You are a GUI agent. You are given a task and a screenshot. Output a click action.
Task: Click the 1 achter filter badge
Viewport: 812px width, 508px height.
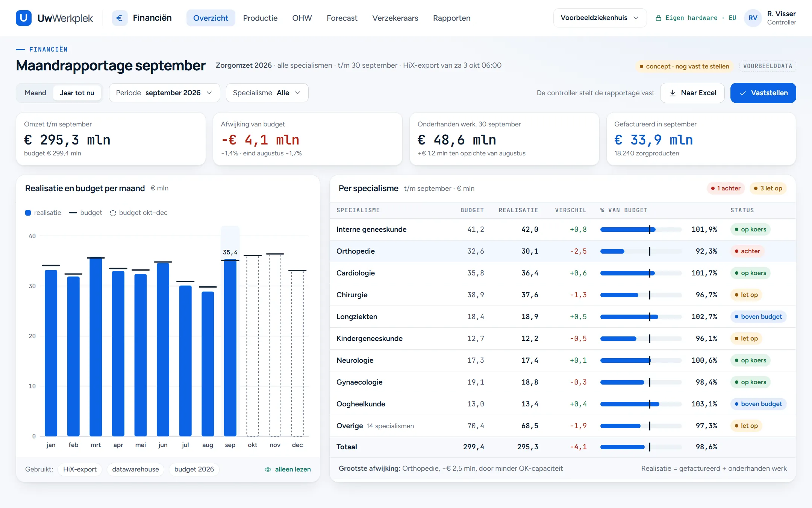coord(726,188)
